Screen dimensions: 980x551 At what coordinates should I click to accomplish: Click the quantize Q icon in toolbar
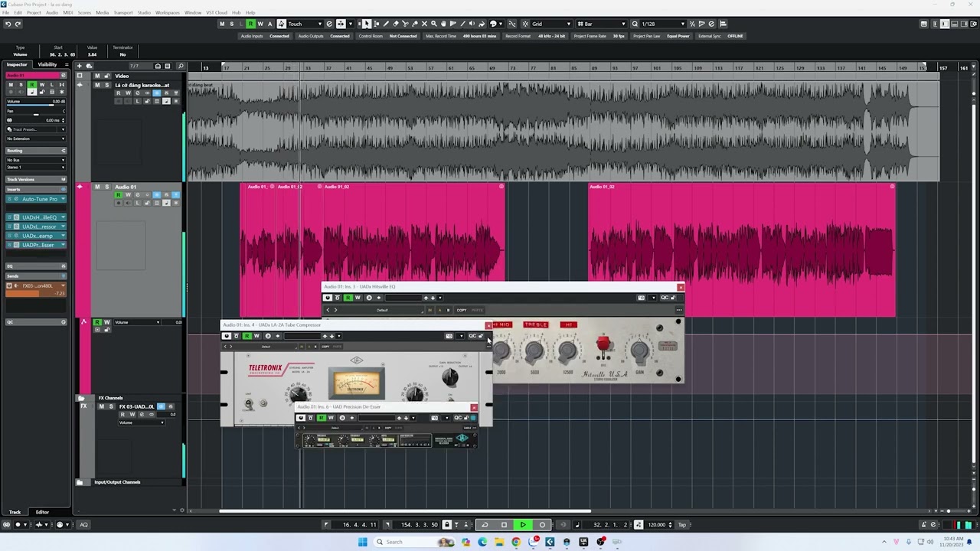(x=635, y=24)
